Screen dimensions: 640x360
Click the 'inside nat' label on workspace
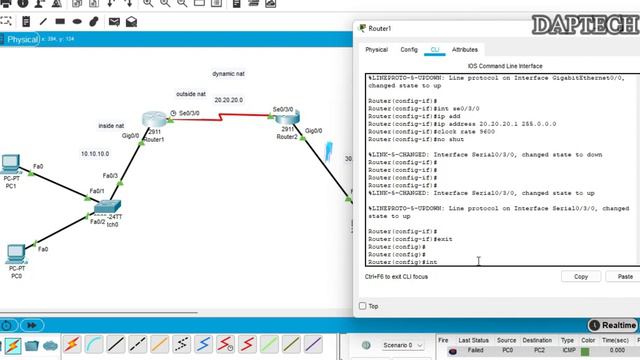[x=111, y=126]
